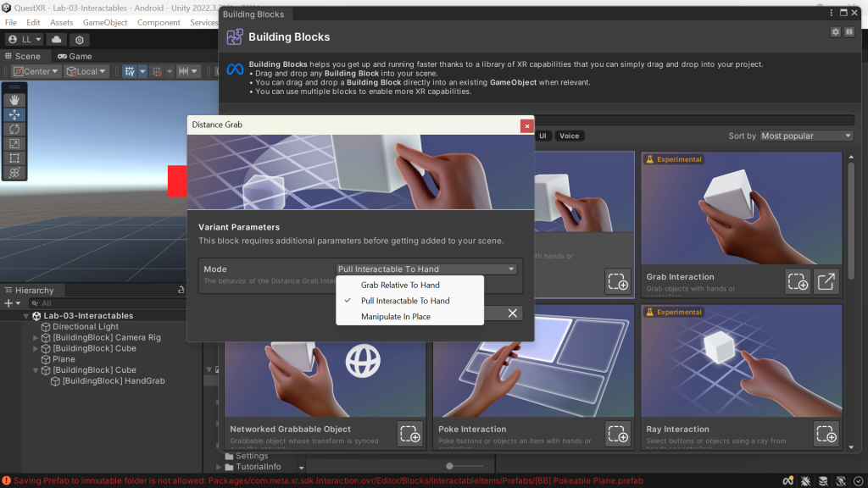Open the Mode dropdown in Distance Grab
Viewport: 868px width, 488px height.
point(426,269)
